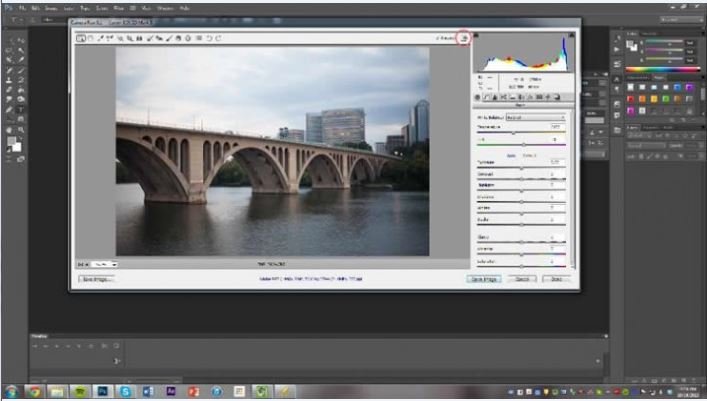Open Camera Raw preferences dialog icon
This screenshot has width=707, height=401.
pos(198,38)
